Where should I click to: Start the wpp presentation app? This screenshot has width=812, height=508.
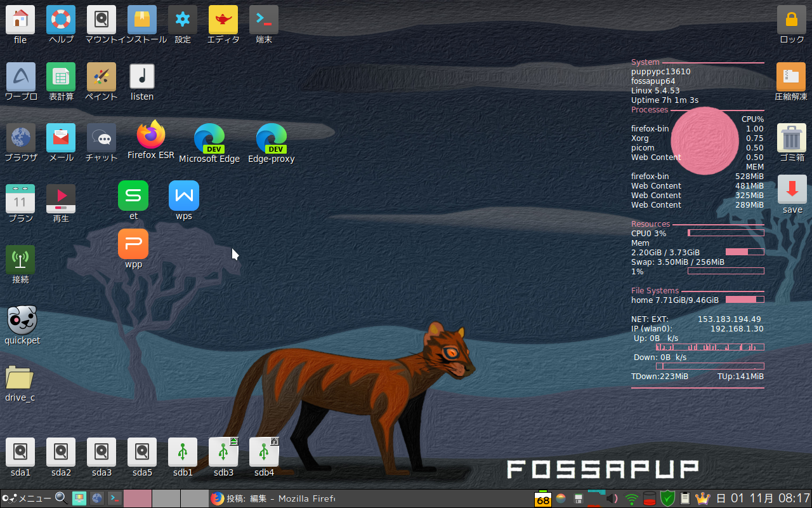pos(133,243)
